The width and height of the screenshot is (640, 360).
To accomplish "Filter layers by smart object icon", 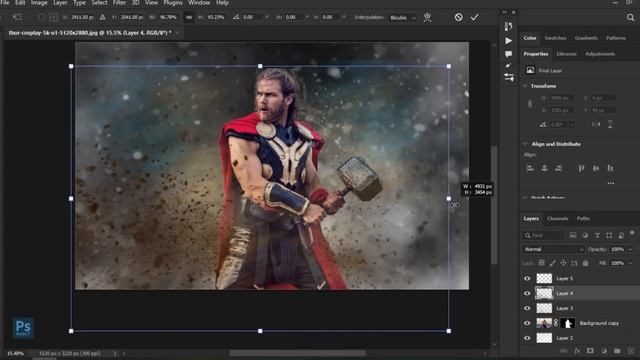I will pyautogui.click(x=621, y=236).
